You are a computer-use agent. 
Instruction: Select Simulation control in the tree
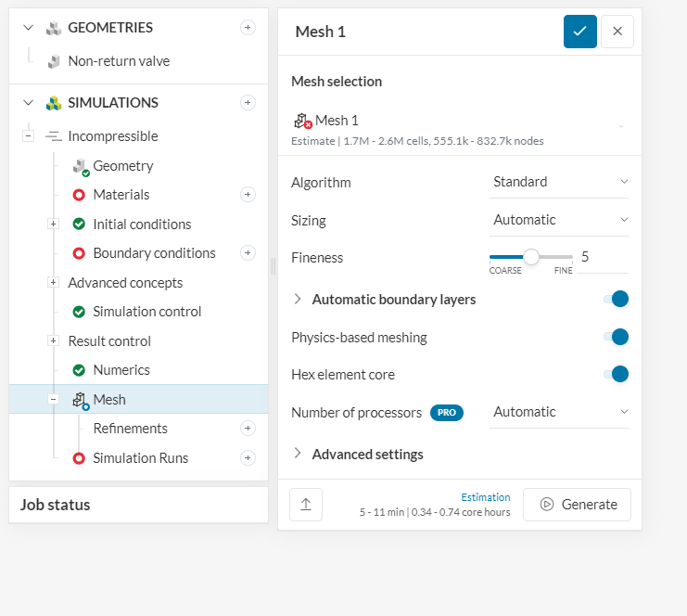pyautogui.click(x=146, y=312)
